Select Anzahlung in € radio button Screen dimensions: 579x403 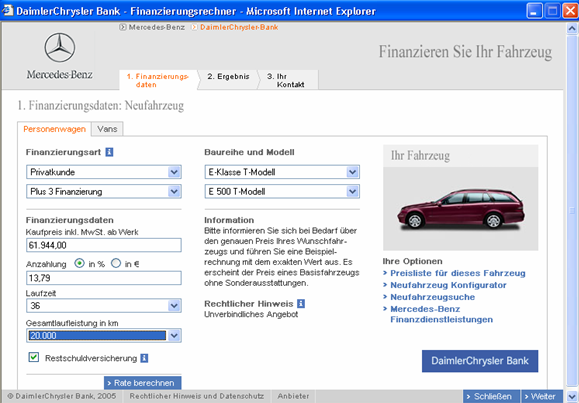(116, 263)
